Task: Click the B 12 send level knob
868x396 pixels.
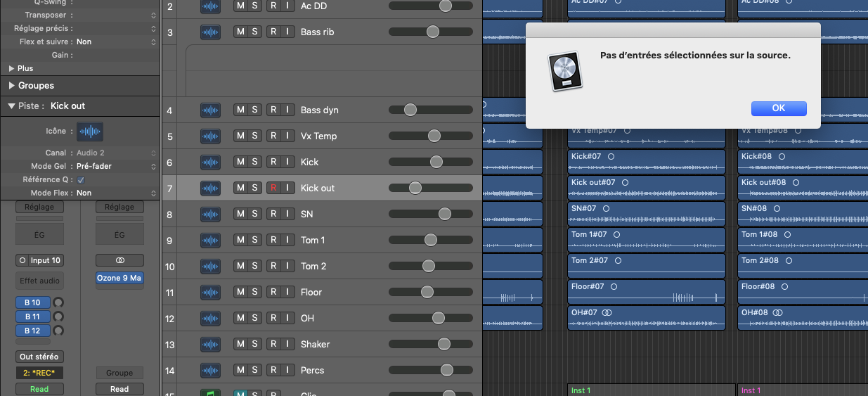Action: coord(58,331)
